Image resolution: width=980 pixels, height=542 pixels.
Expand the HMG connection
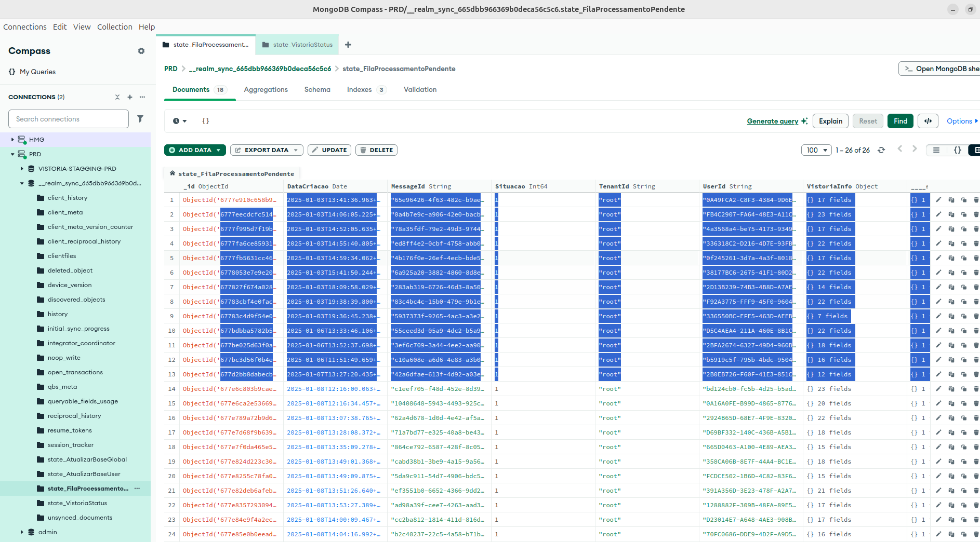coord(12,140)
